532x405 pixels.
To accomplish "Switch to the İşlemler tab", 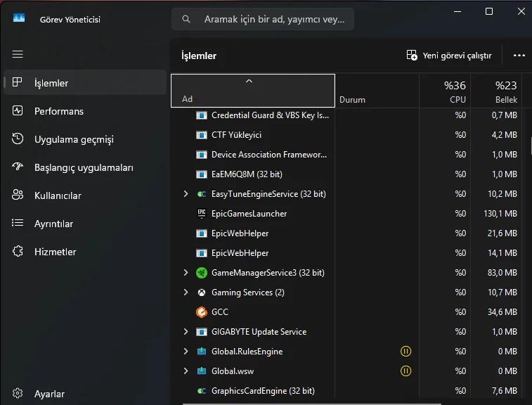I will coord(51,83).
